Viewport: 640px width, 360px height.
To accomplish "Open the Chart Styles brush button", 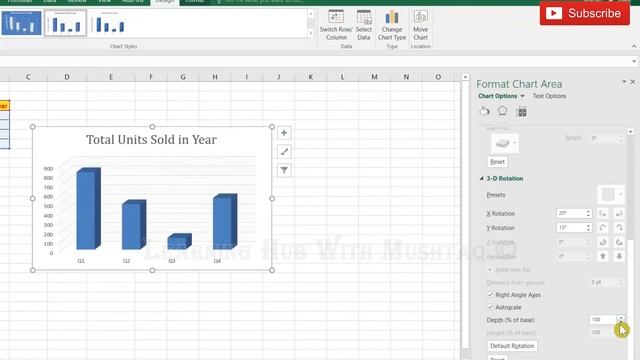I will [x=284, y=152].
